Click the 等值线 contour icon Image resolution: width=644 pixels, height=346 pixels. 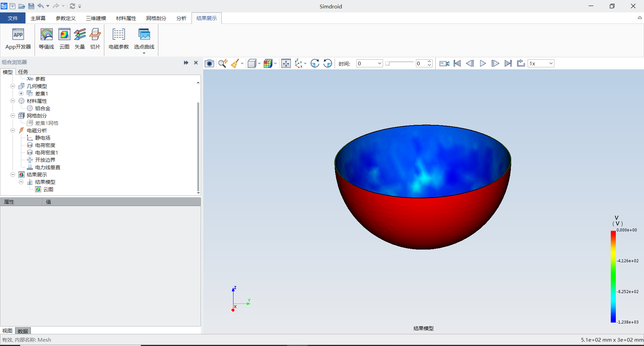[46, 39]
